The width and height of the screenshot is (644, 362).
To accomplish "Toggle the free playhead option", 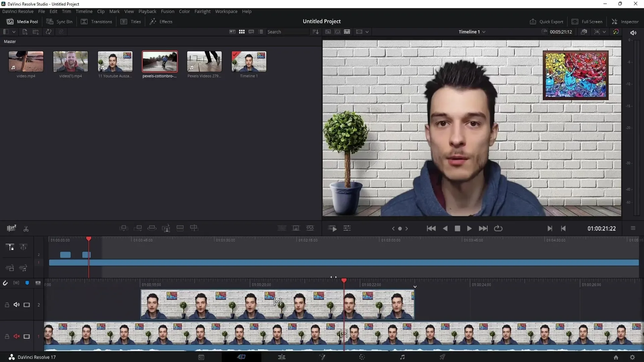I will click(23, 247).
